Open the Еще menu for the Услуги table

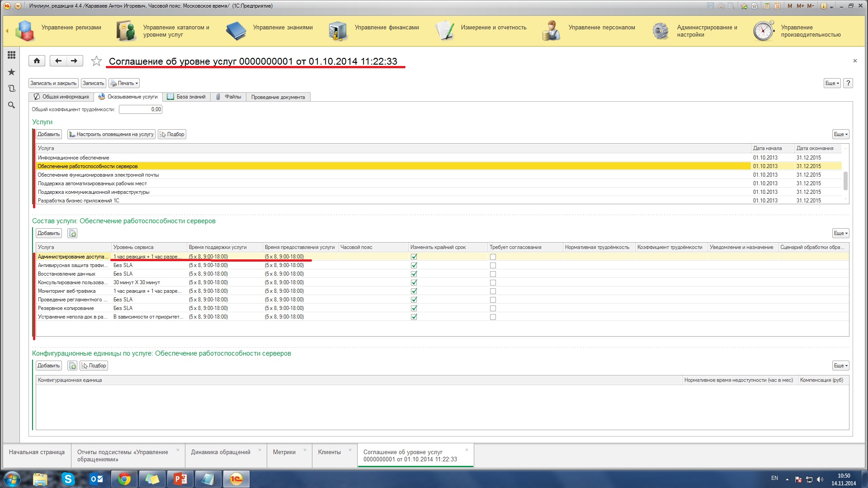pyautogui.click(x=840, y=134)
